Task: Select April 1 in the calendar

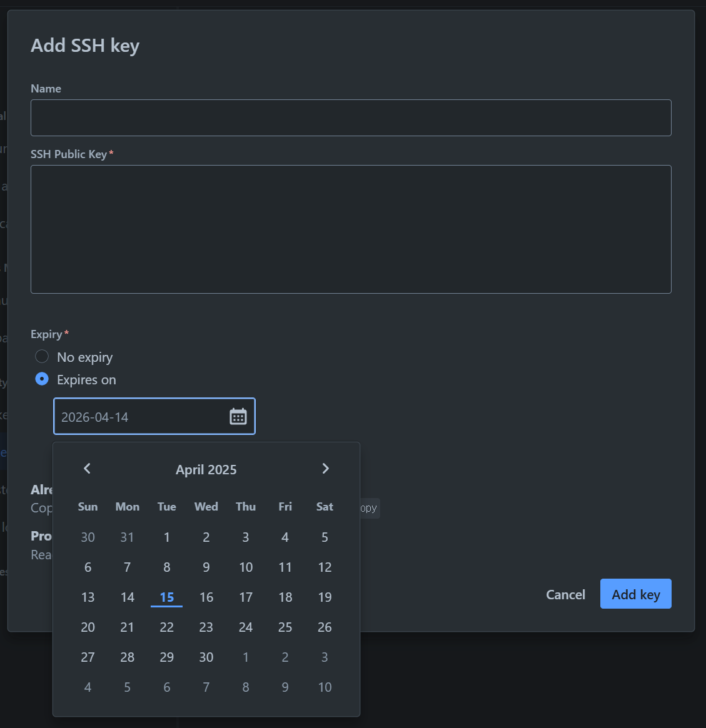Action: [x=166, y=537]
